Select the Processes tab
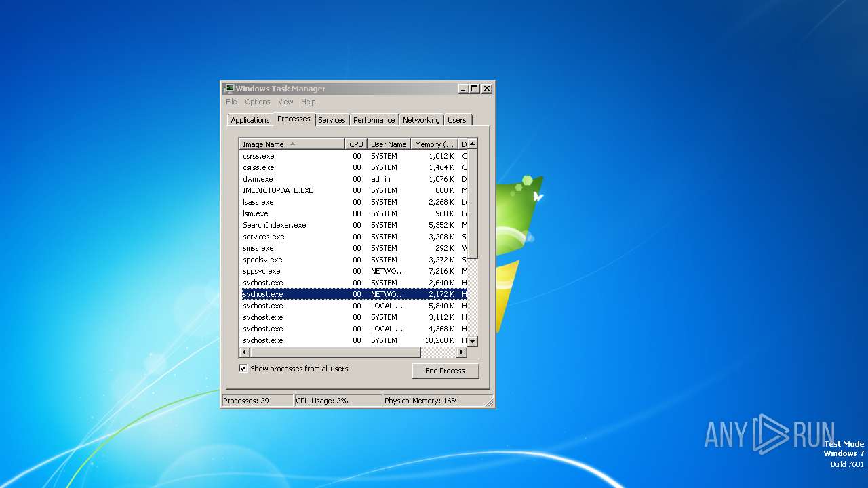The width and height of the screenshot is (868, 488). click(x=294, y=119)
